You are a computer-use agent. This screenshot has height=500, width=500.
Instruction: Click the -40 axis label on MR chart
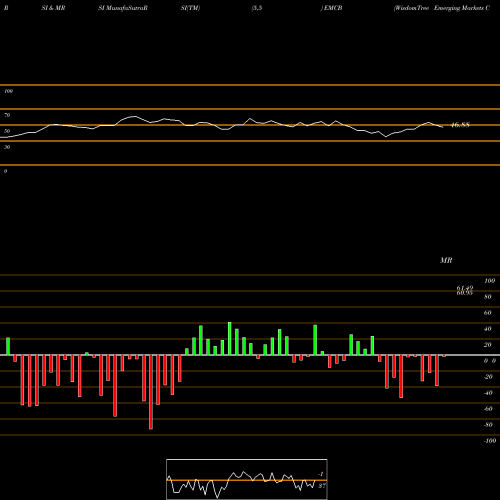click(488, 393)
